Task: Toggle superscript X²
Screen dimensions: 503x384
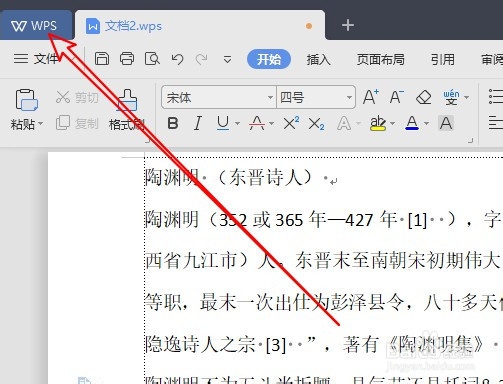Action: (x=291, y=123)
